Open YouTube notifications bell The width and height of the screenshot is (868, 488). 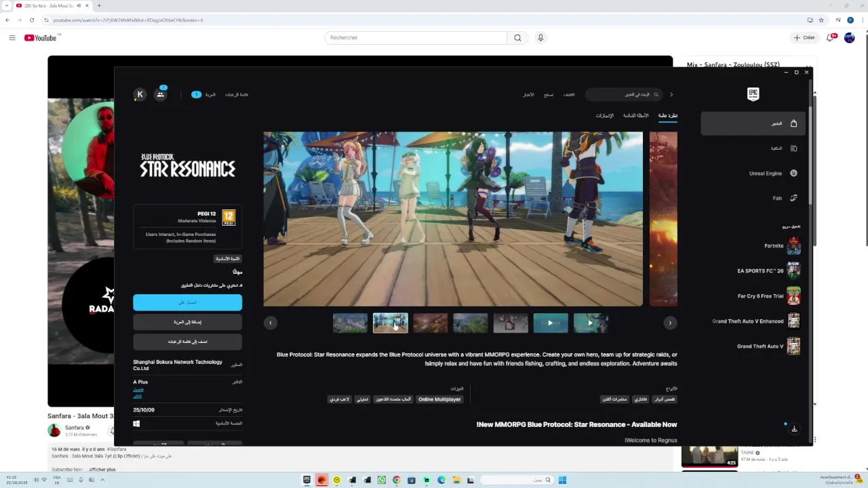coord(830,38)
